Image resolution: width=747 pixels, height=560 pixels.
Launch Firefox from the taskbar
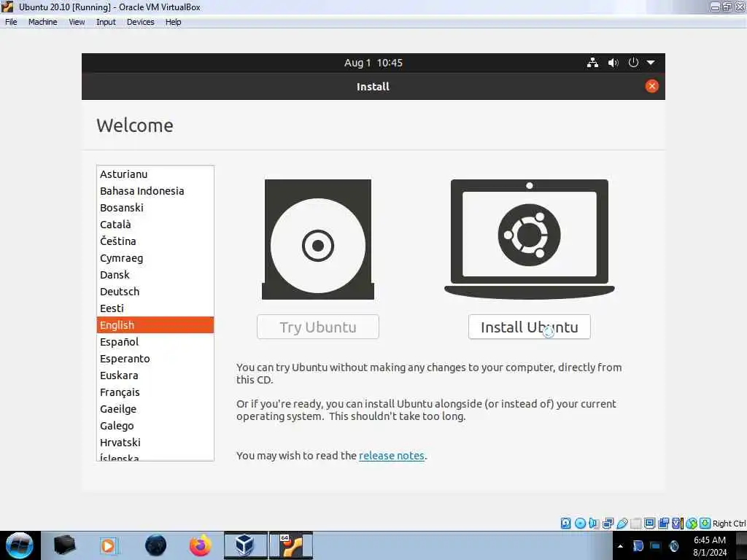coord(200,545)
